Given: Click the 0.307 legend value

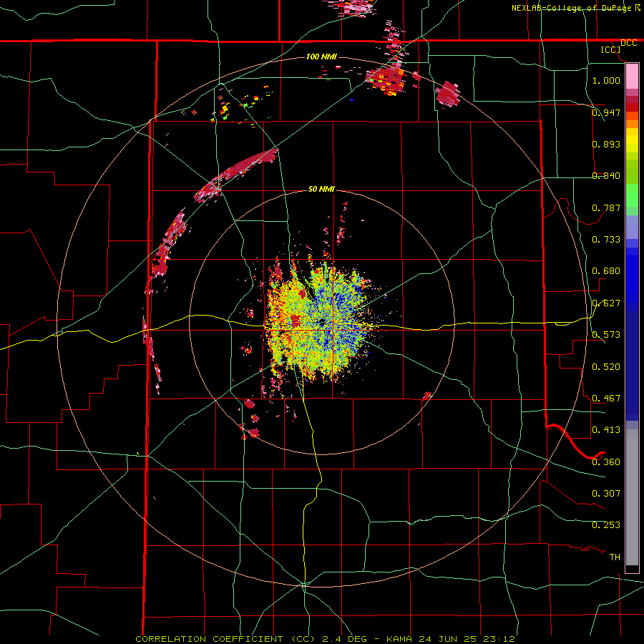Looking at the screenshot, I should 606,494.
